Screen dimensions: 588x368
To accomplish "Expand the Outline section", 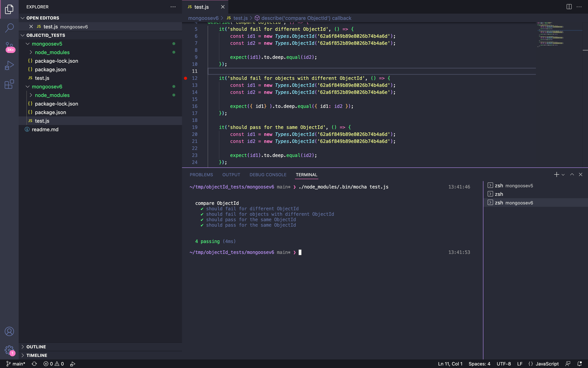I will point(100,347).
